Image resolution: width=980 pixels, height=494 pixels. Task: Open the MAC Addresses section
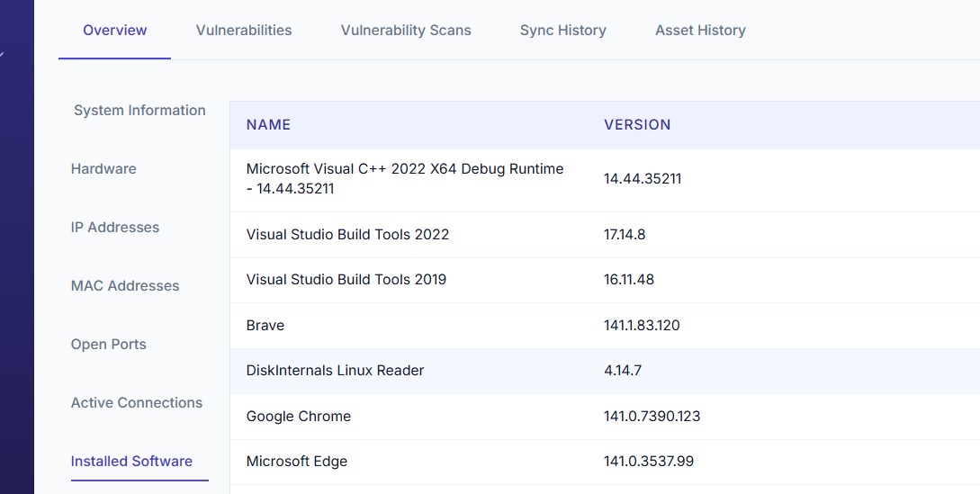tap(125, 286)
